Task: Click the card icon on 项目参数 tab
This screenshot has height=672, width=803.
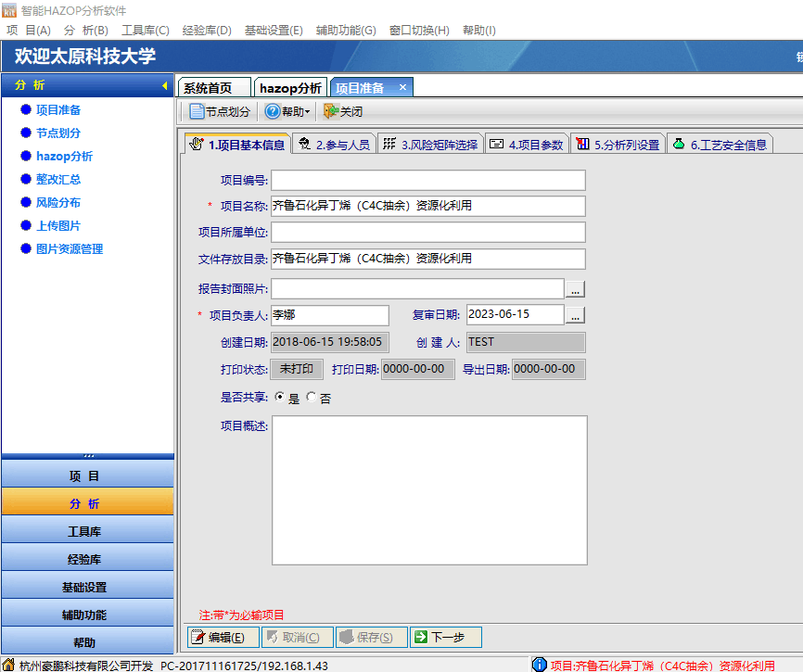Action: point(496,144)
